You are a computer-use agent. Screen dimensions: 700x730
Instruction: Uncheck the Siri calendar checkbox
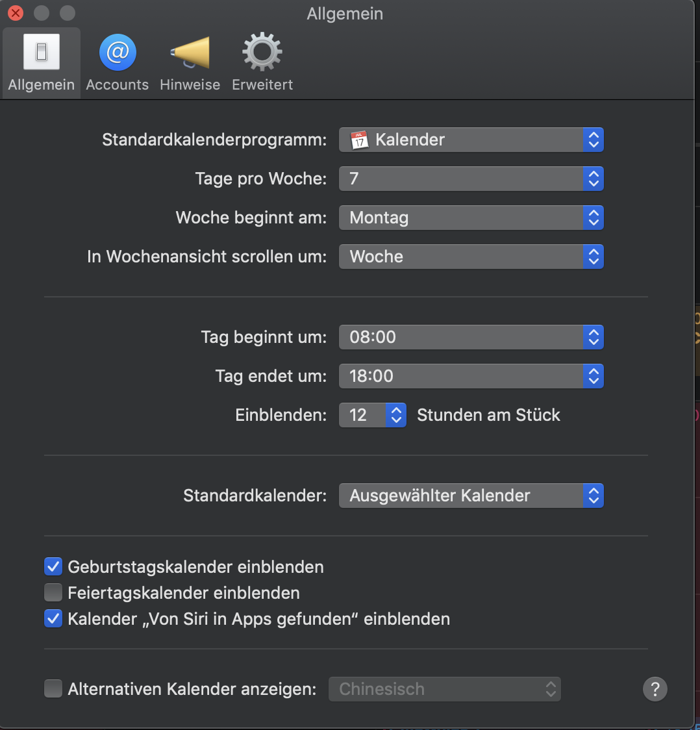pyautogui.click(x=53, y=618)
